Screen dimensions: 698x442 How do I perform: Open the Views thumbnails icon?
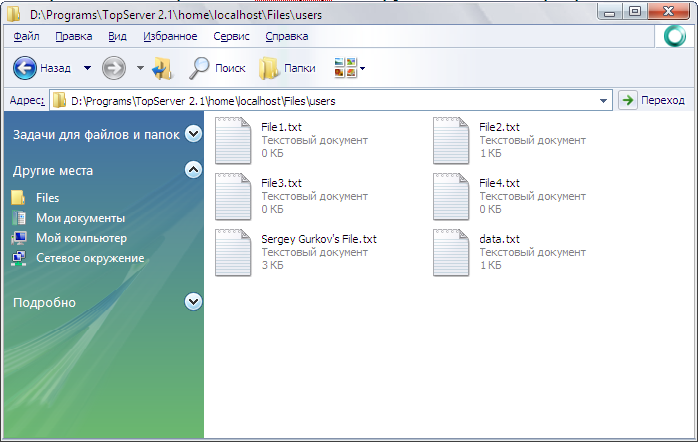point(345,68)
